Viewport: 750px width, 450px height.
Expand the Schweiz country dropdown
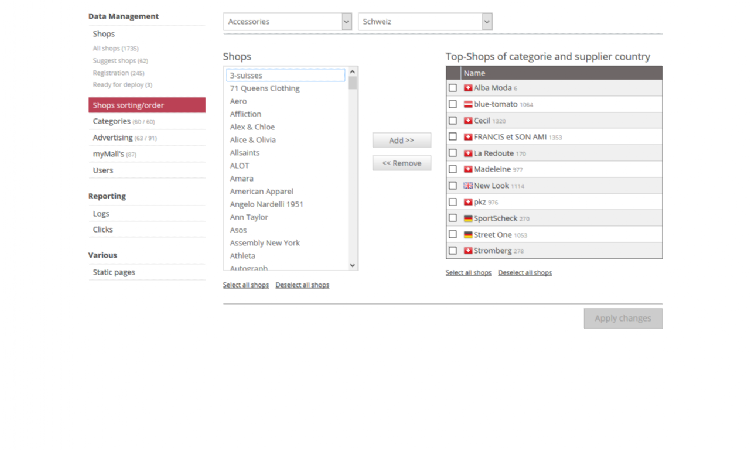425,21
